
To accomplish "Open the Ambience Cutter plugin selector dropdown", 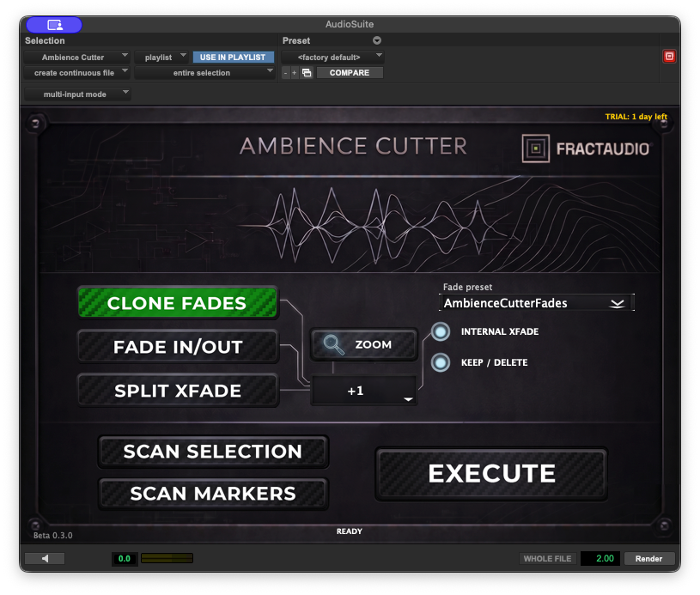I will [76, 58].
